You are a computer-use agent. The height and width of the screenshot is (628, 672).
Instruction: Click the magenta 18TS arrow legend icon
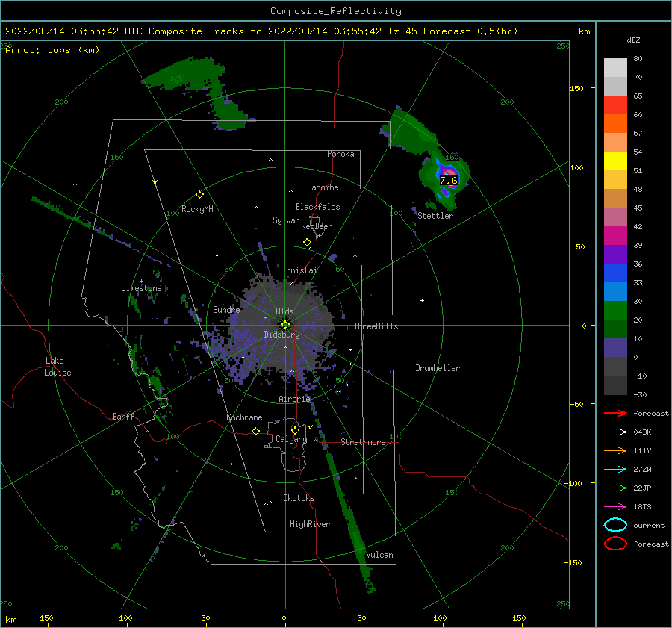click(615, 507)
